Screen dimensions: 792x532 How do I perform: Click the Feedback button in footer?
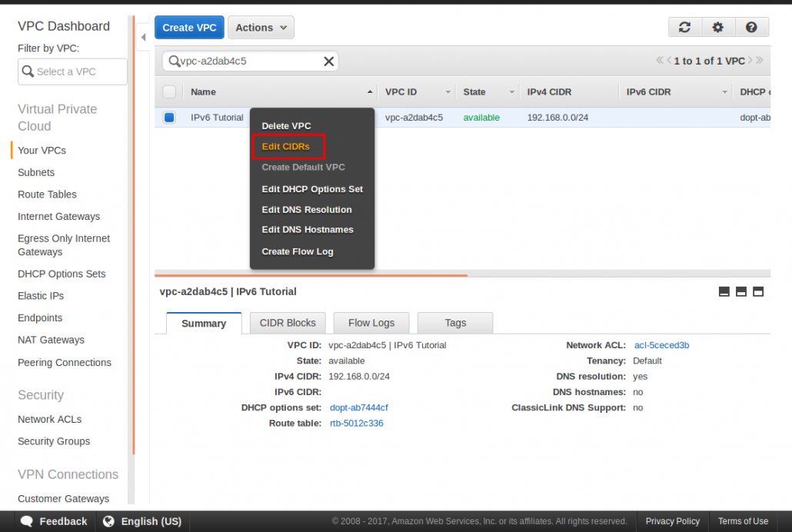(54, 521)
